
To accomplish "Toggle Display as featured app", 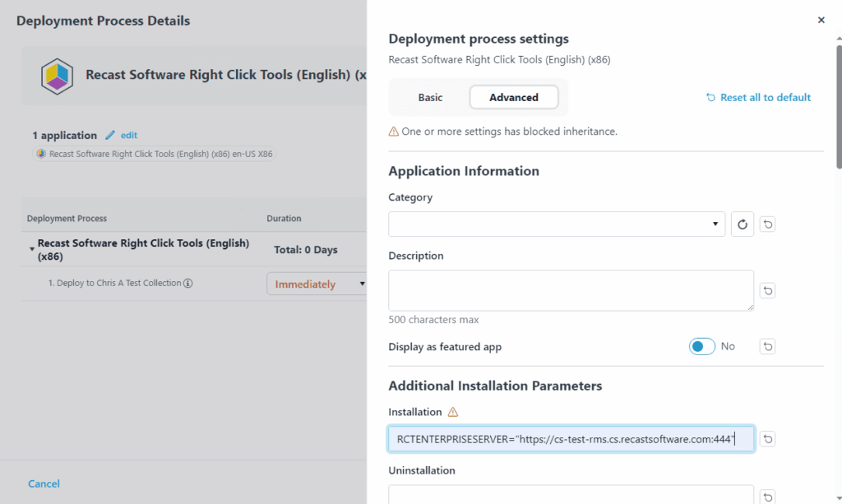I will (701, 346).
